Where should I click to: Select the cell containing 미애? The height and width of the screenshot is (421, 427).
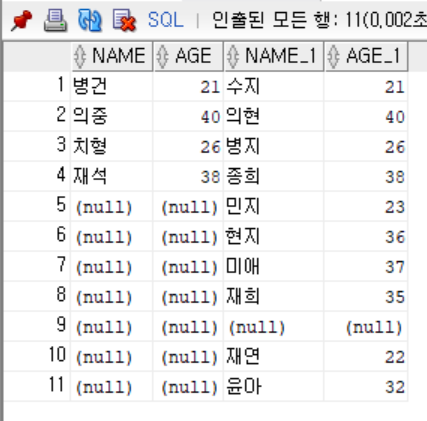pyautogui.click(x=274, y=266)
